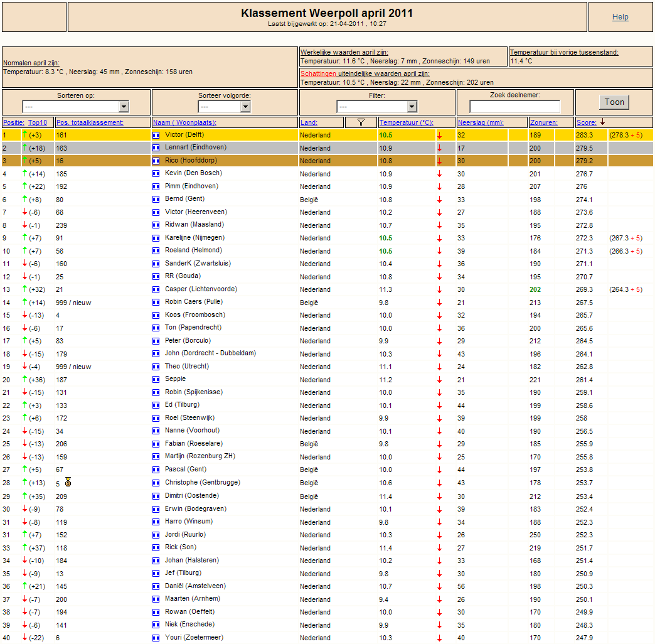Click the filter funnel icon in header

[x=361, y=122]
